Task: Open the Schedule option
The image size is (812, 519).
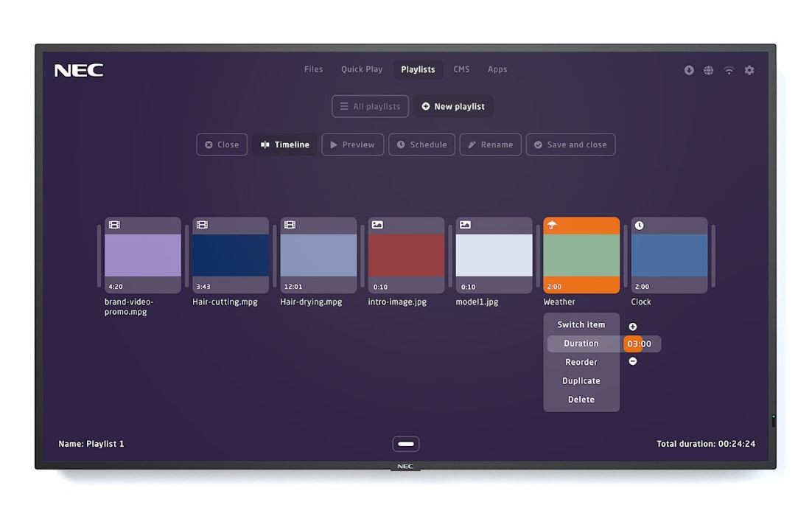Action: (422, 144)
